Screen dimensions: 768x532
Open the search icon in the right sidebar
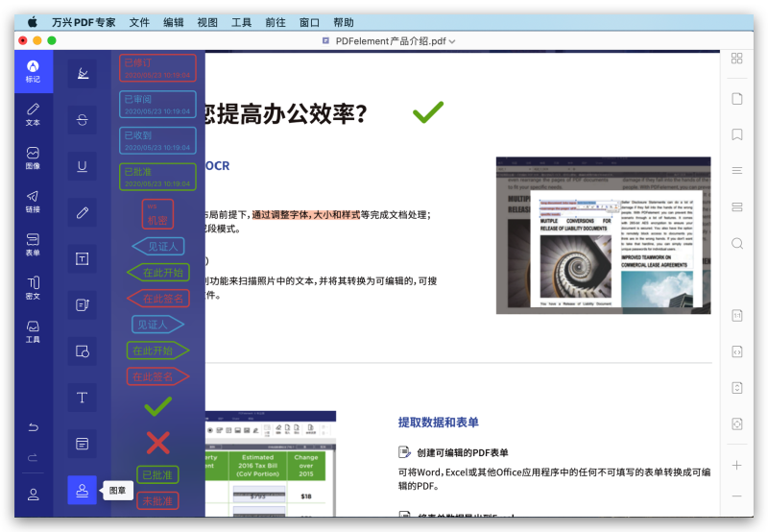[737, 244]
